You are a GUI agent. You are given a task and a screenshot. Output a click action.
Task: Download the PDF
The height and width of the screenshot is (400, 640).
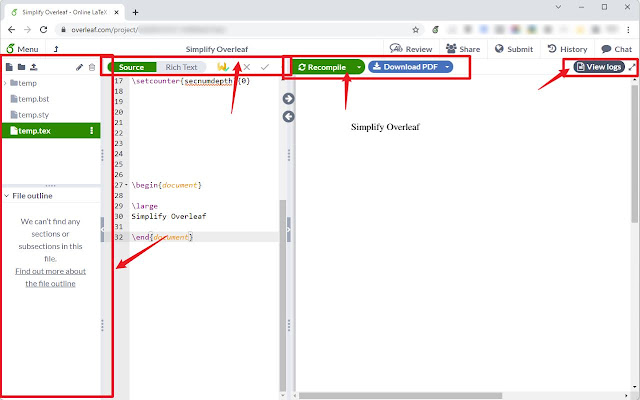[x=405, y=67]
